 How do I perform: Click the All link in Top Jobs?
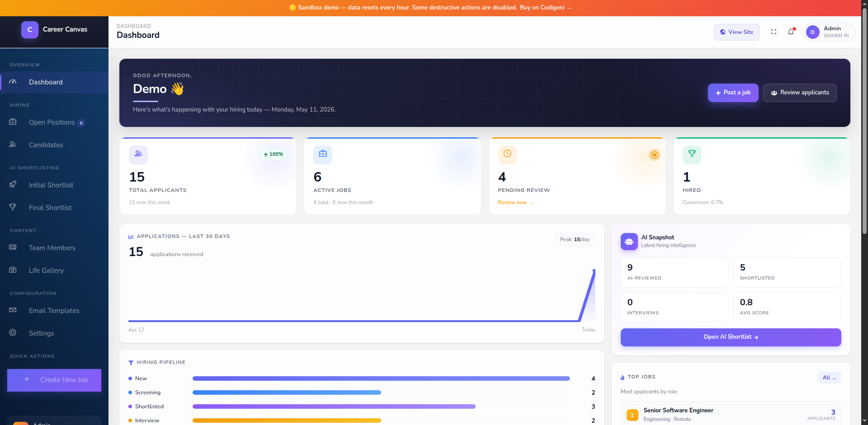click(829, 378)
